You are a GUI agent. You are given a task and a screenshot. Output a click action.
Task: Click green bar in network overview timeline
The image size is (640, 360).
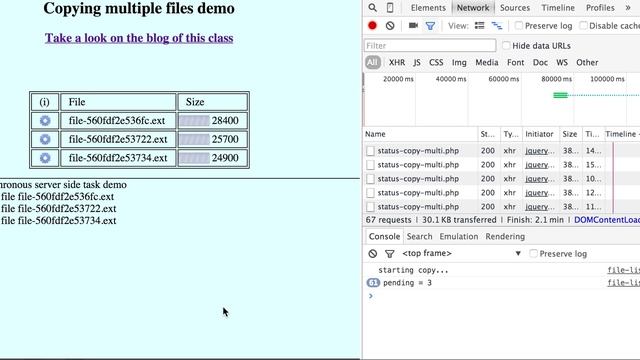pyautogui.click(x=560, y=95)
